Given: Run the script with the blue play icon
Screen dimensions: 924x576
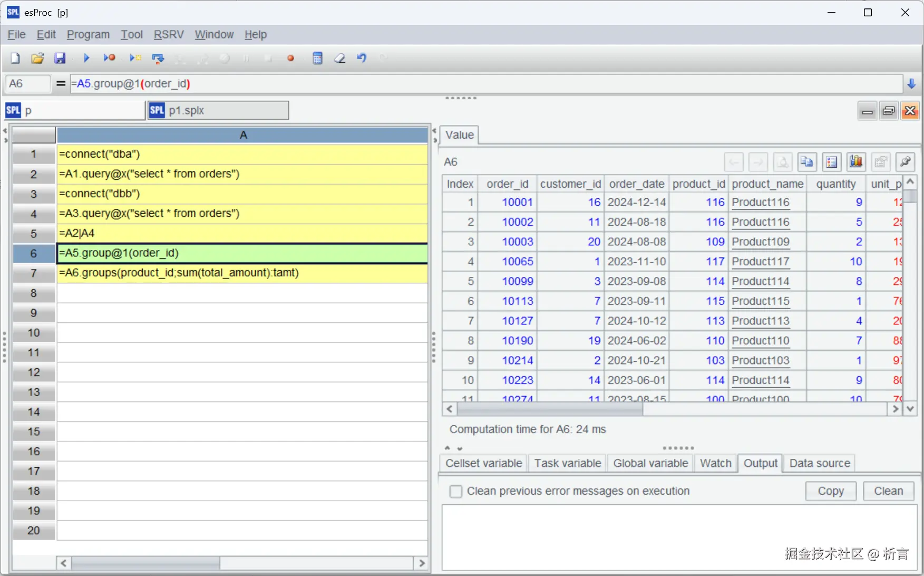Looking at the screenshot, I should [x=86, y=58].
